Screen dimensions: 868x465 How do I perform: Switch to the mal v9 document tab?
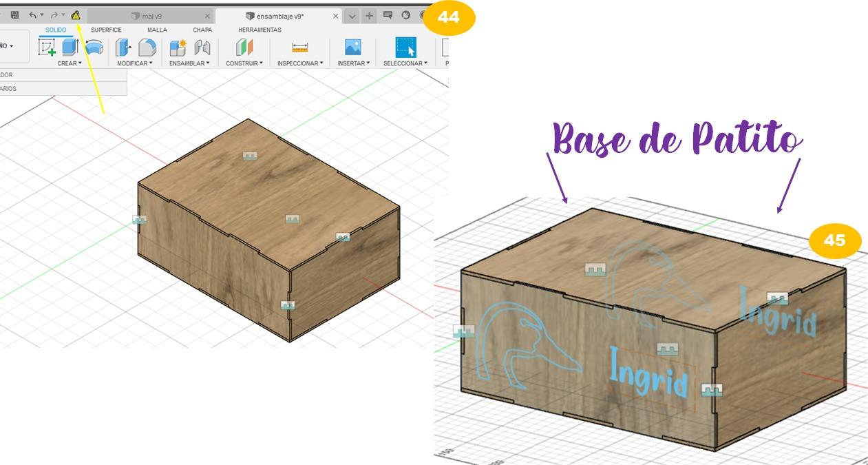coord(150,16)
